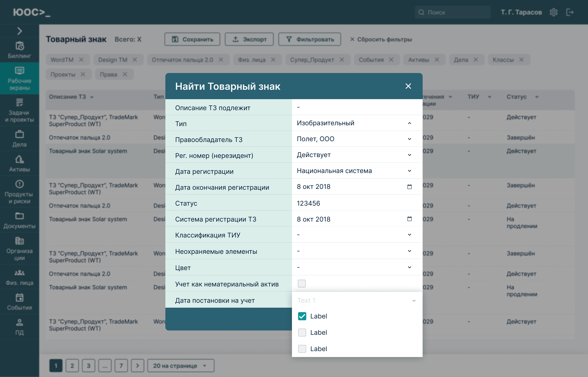Uncheck the first checked Label option
Image resolution: width=588 pixels, height=377 pixels.
(302, 316)
